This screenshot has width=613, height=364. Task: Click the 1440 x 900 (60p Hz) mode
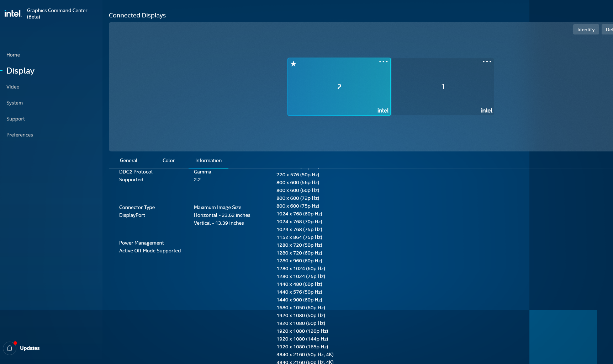click(x=299, y=300)
